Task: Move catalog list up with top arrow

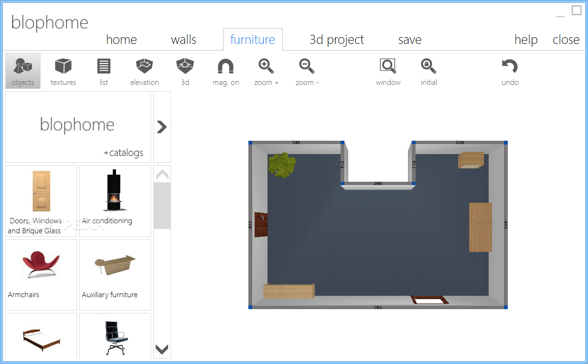Action: 162,175
